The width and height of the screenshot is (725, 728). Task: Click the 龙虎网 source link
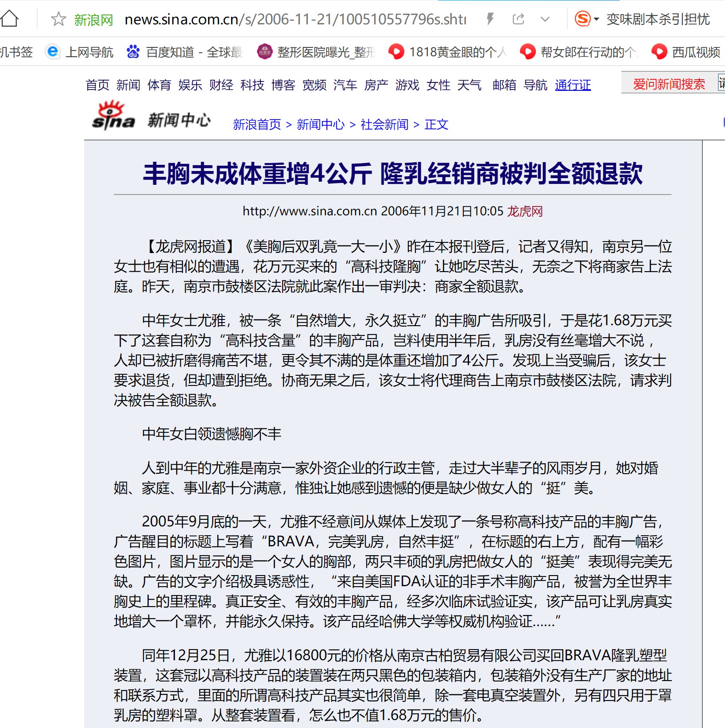525,211
